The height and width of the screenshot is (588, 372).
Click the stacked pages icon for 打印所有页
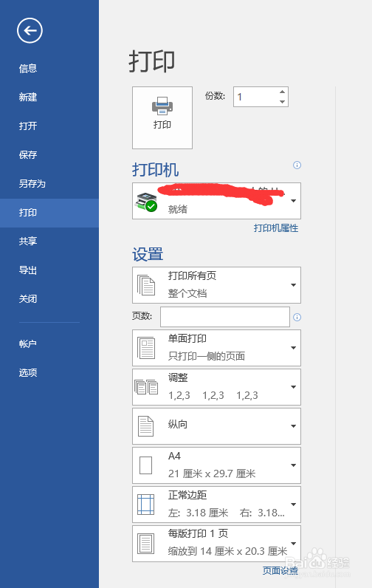tap(146, 285)
